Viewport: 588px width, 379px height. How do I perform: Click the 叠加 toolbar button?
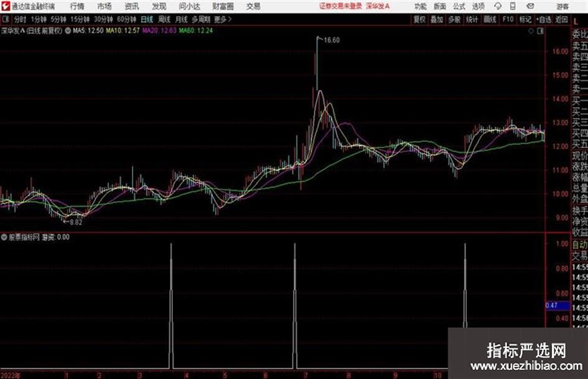[x=437, y=19]
